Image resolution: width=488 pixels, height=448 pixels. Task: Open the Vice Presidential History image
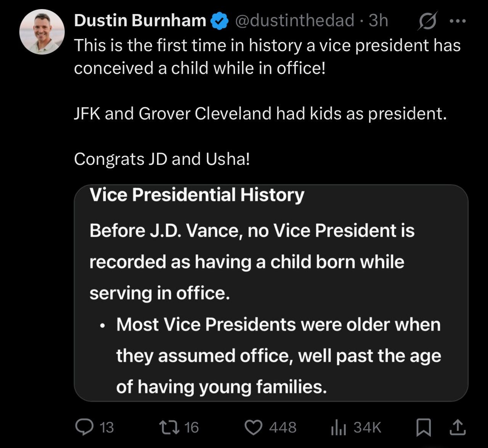(271, 293)
